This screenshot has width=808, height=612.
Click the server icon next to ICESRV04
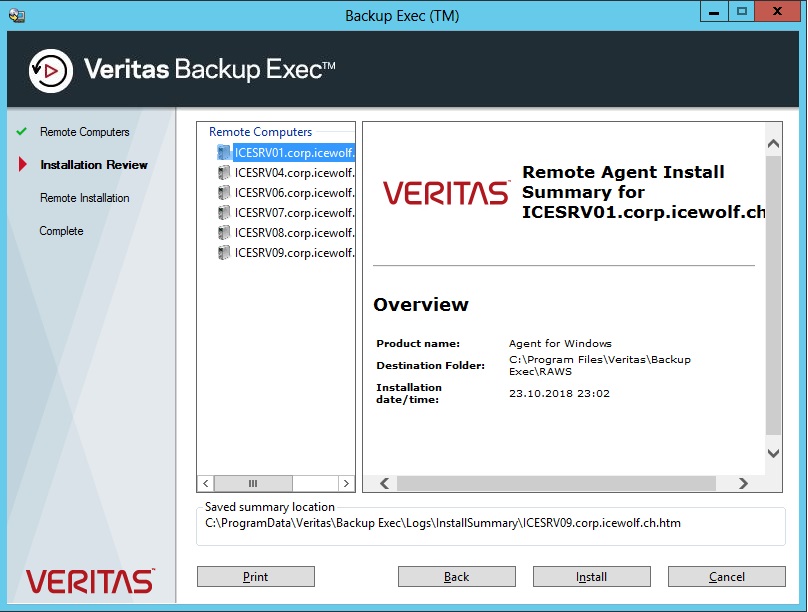(224, 172)
